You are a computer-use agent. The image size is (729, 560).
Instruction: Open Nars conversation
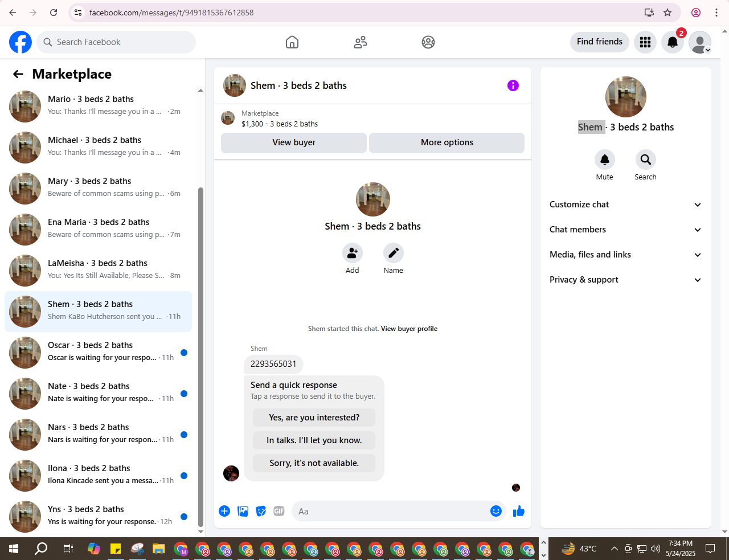point(98,435)
